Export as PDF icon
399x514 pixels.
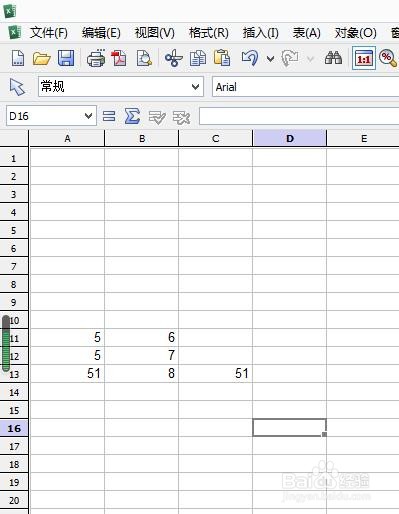click(x=119, y=58)
